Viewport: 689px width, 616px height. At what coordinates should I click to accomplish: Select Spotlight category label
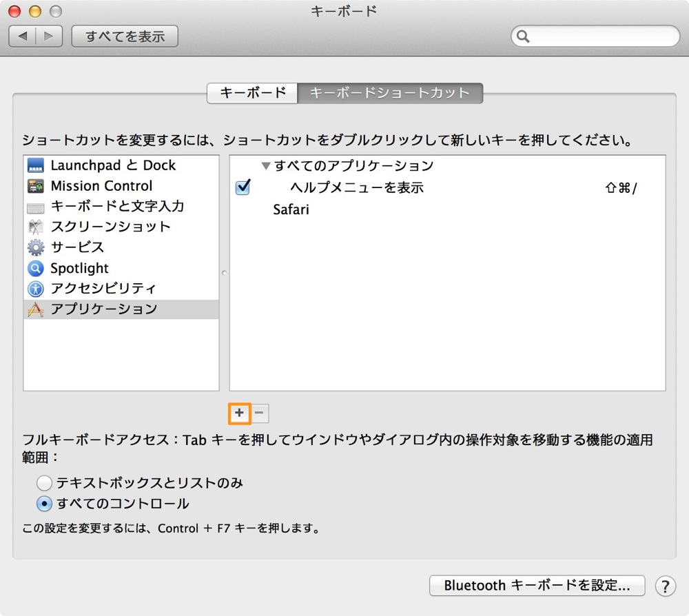[x=79, y=268]
